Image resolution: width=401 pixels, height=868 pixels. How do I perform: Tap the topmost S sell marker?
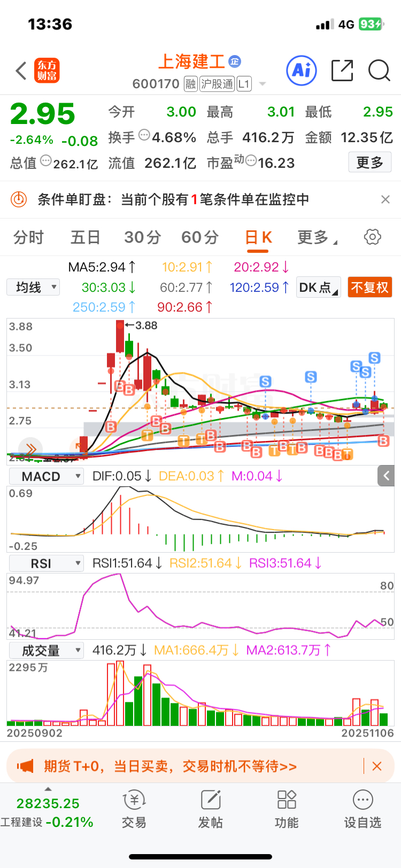tap(375, 358)
